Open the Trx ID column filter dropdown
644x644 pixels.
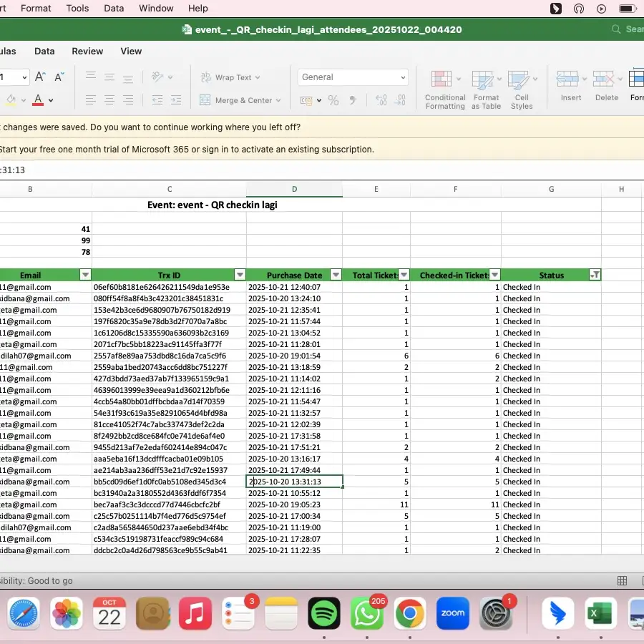pos(240,275)
